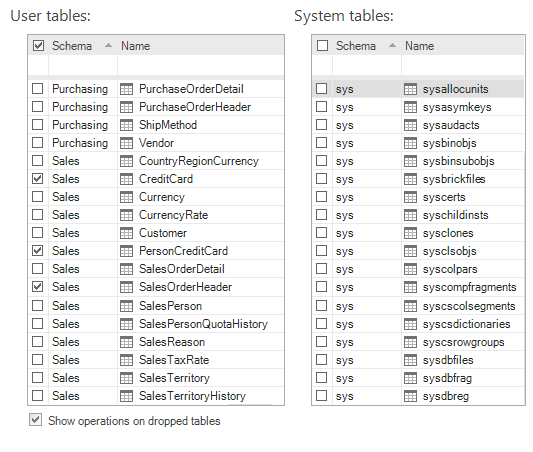This screenshot has height=452, width=533.
Task: Click the Schema filter field in User tables
Action: click(x=83, y=65)
